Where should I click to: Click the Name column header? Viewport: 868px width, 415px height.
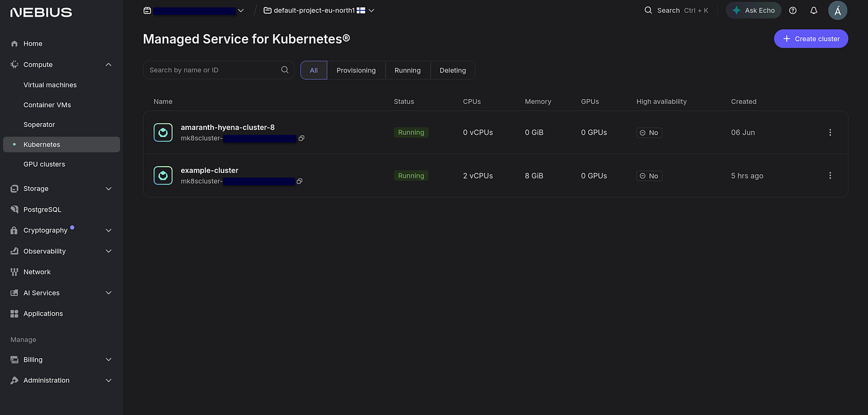pos(163,102)
